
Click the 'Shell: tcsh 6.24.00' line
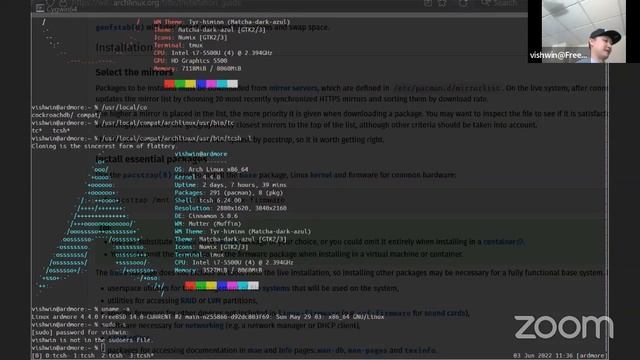pyautogui.click(x=208, y=200)
